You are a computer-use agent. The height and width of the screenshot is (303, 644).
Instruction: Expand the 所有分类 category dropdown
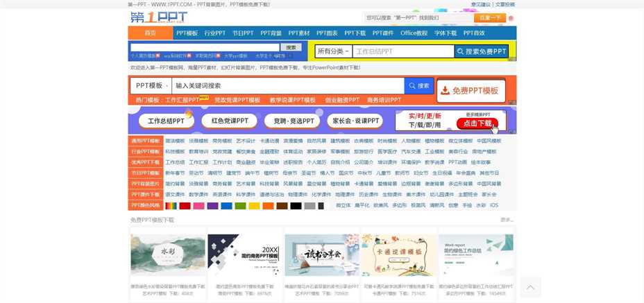click(x=333, y=51)
